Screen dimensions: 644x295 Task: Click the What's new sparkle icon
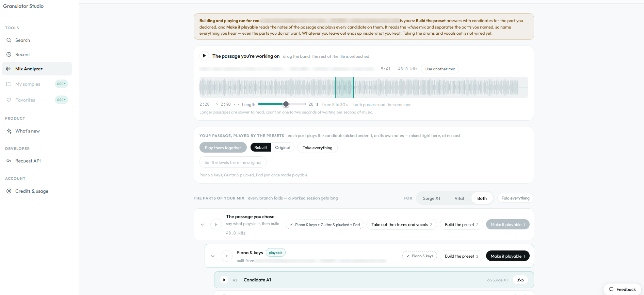9,131
